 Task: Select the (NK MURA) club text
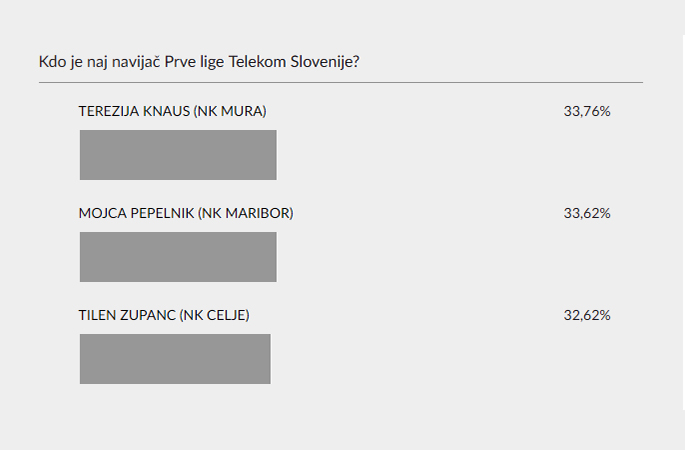pyautogui.click(x=230, y=111)
